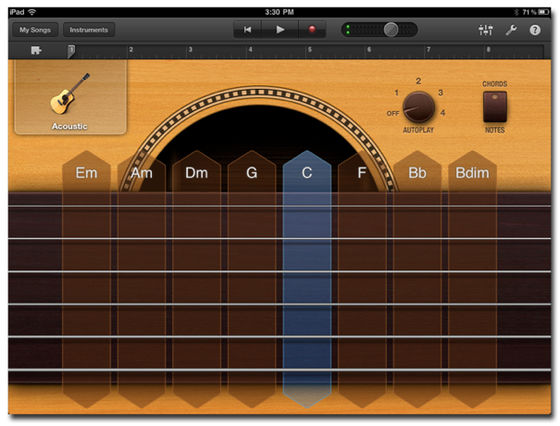Toggle the Chords/Notes switch
The height and width of the screenshot is (426, 560).
495,106
